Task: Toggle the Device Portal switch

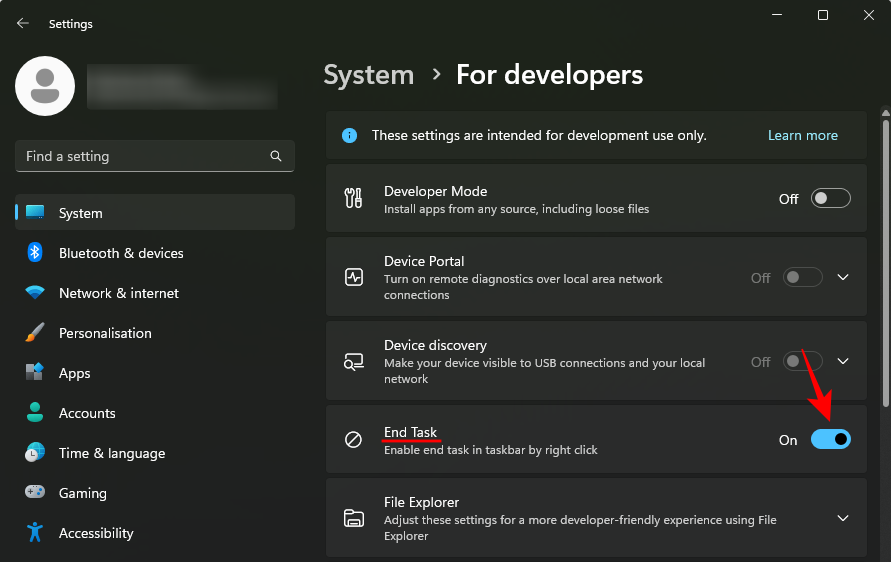Action: [x=802, y=278]
